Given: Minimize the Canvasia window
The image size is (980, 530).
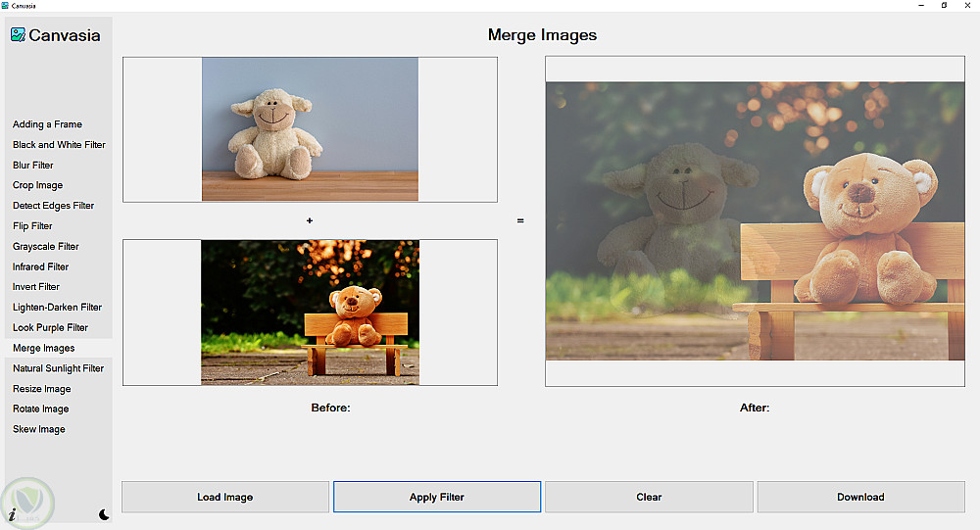Looking at the screenshot, I should [920, 5].
